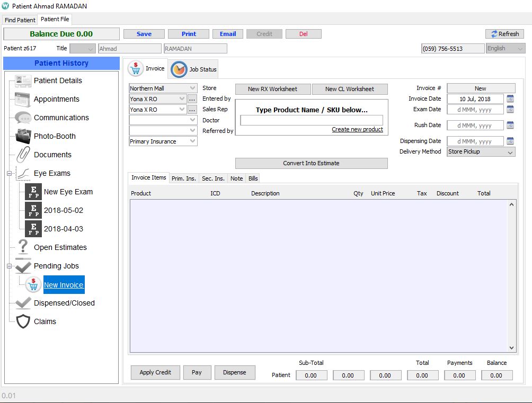The width and height of the screenshot is (532, 403).
Task: Open the Rush Date calendar picker
Action: 510,125
